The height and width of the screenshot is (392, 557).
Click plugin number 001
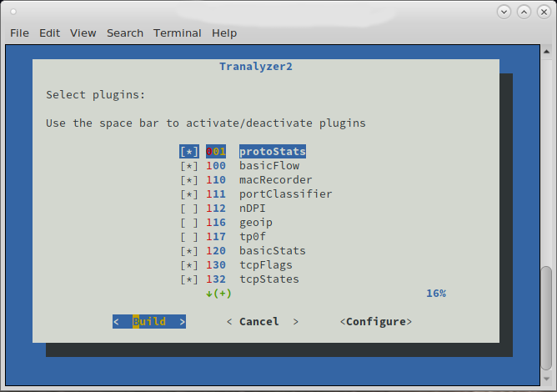216,152
